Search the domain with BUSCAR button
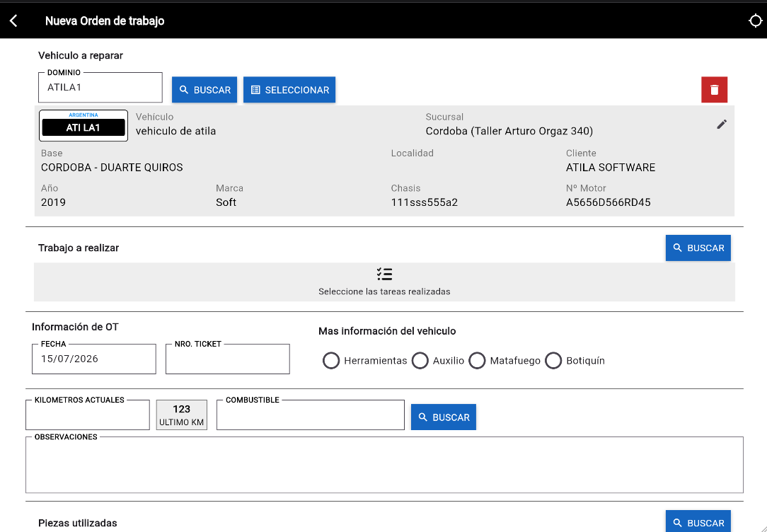Image resolution: width=767 pixels, height=532 pixels. [x=204, y=89]
